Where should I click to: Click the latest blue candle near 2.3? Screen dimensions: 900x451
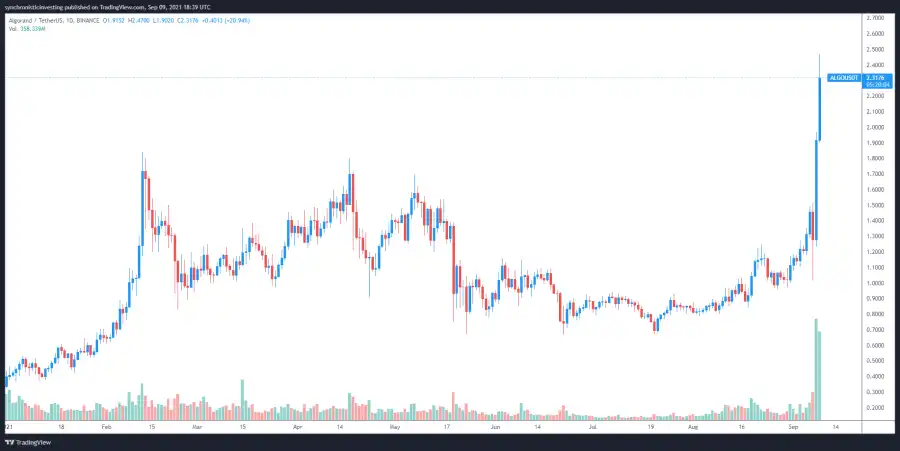pos(820,109)
